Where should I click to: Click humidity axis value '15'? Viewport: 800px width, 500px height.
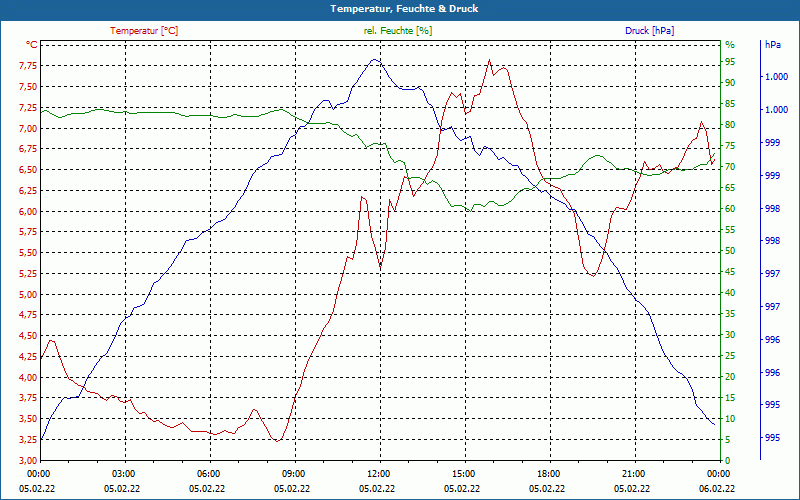(730, 398)
